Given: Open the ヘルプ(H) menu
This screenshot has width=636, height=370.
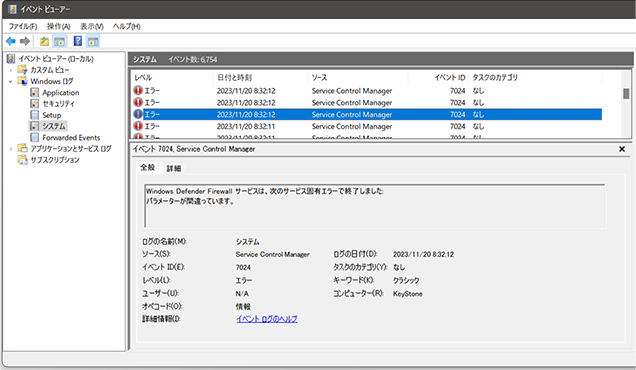Looking at the screenshot, I should (127, 26).
